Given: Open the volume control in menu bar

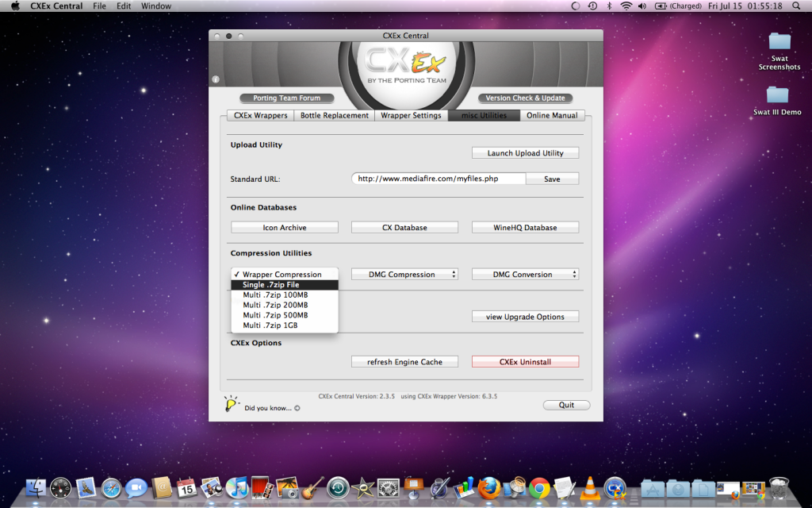Looking at the screenshot, I should point(642,6).
